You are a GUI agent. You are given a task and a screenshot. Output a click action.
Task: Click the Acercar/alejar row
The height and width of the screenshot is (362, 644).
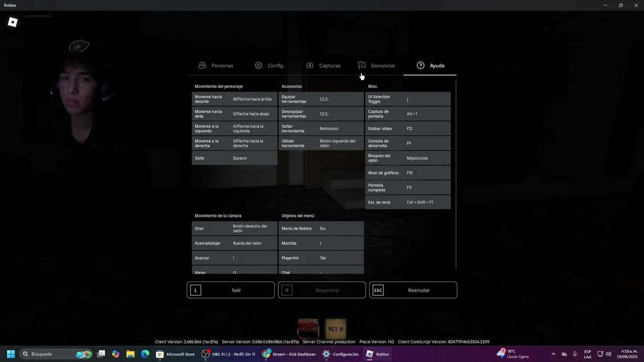pyautogui.click(x=234, y=243)
